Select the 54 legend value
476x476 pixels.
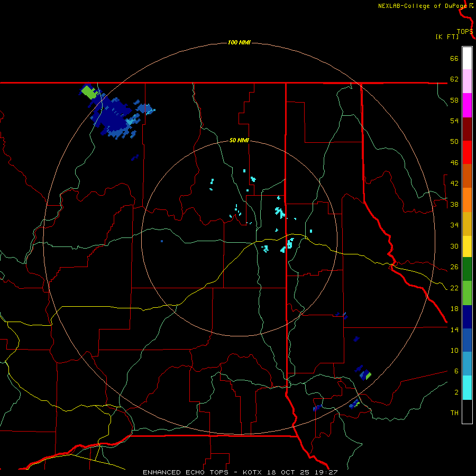pos(454,121)
